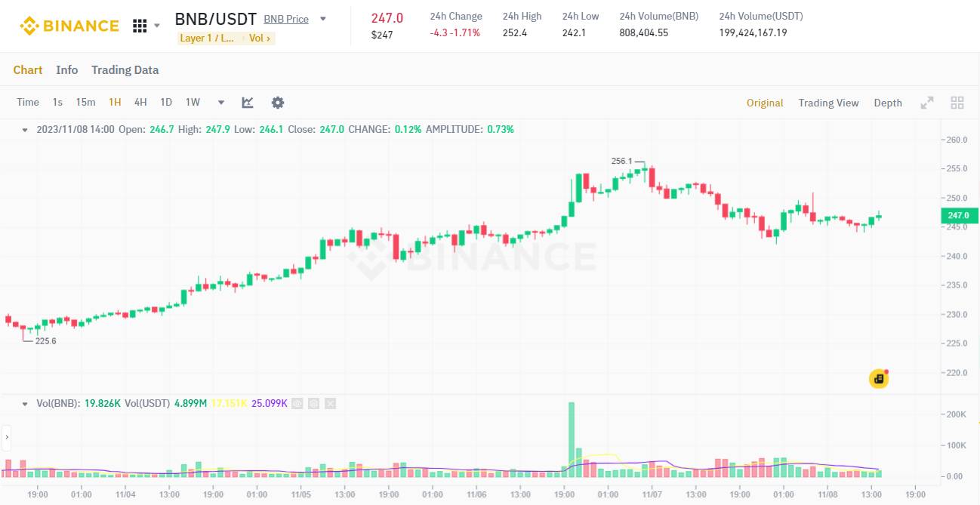Click the 24h Change value -4.3 -1.71%
The height and width of the screenshot is (505, 980).
(455, 33)
